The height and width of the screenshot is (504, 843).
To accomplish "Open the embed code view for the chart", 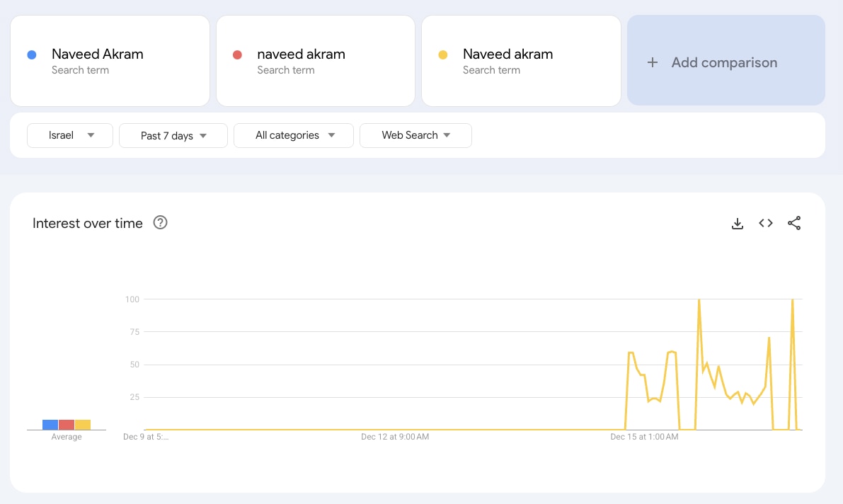I will 765,223.
